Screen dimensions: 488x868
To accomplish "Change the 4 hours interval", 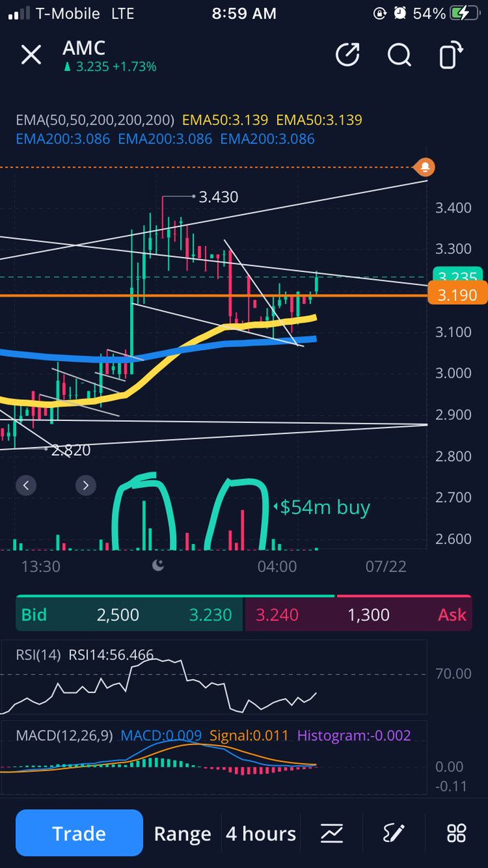I will (261, 834).
